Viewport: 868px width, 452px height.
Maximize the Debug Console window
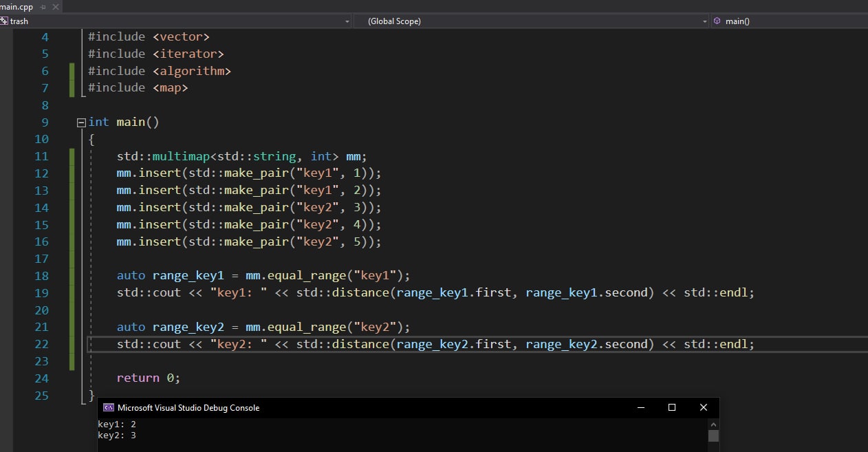(x=672, y=407)
